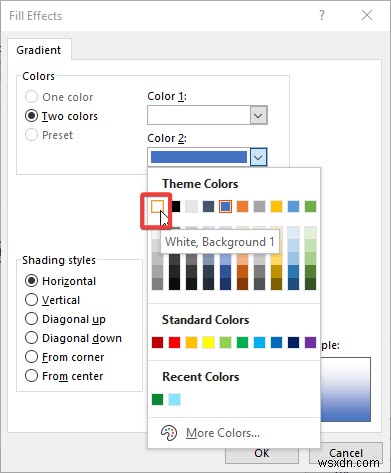Pick green in Standard Colors

point(242,342)
